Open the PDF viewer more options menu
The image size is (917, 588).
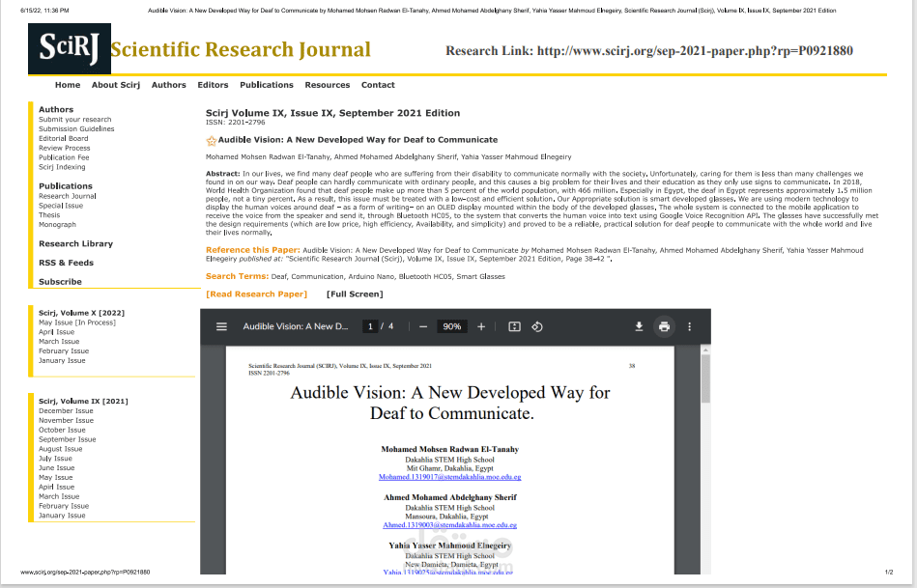click(689, 326)
